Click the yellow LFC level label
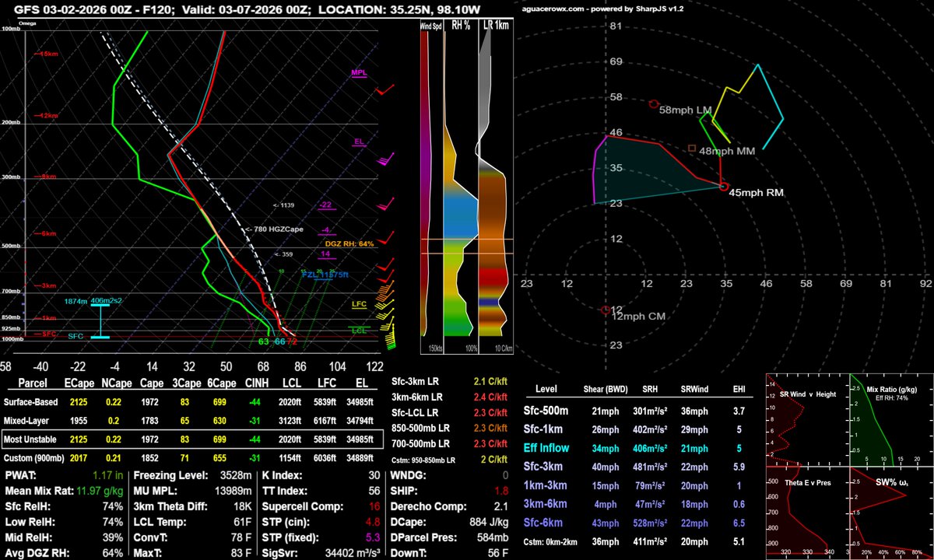 tap(359, 306)
